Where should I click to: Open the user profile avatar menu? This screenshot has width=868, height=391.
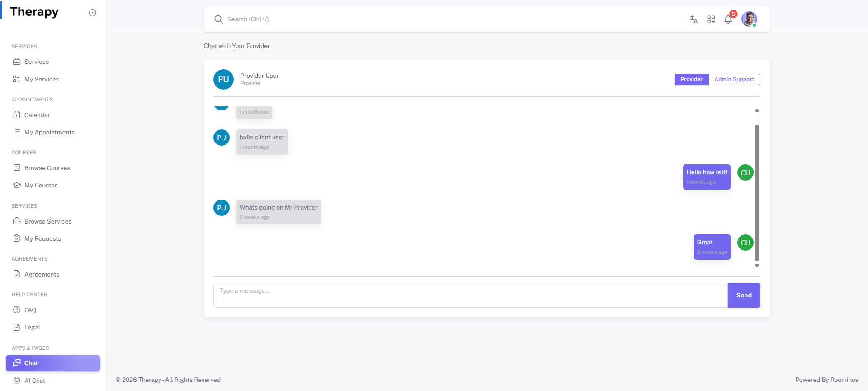[x=749, y=19]
